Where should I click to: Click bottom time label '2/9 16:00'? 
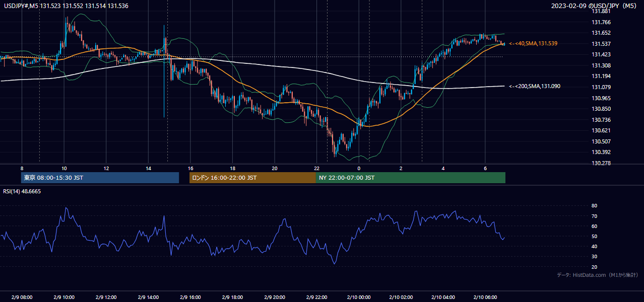[x=190, y=297]
